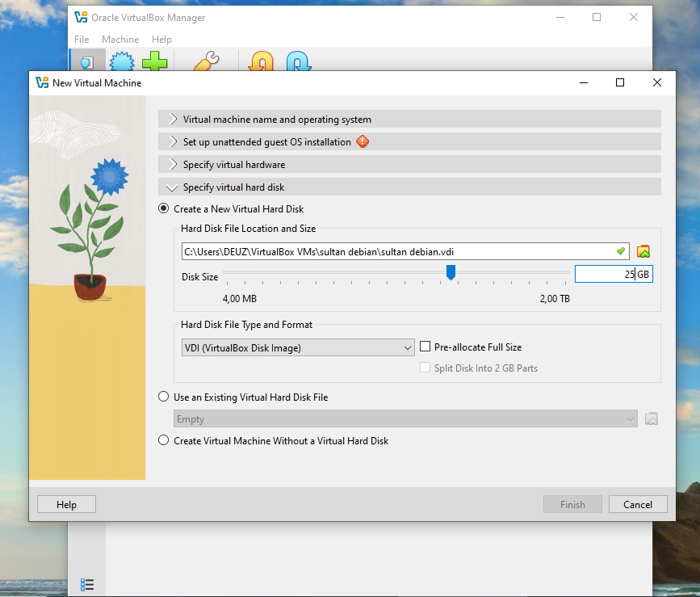Image resolution: width=700 pixels, height=597 pixels.
Task: Select Create Virtual Machine Without a Virtual Hard Disk
Action: pos(163,440)
